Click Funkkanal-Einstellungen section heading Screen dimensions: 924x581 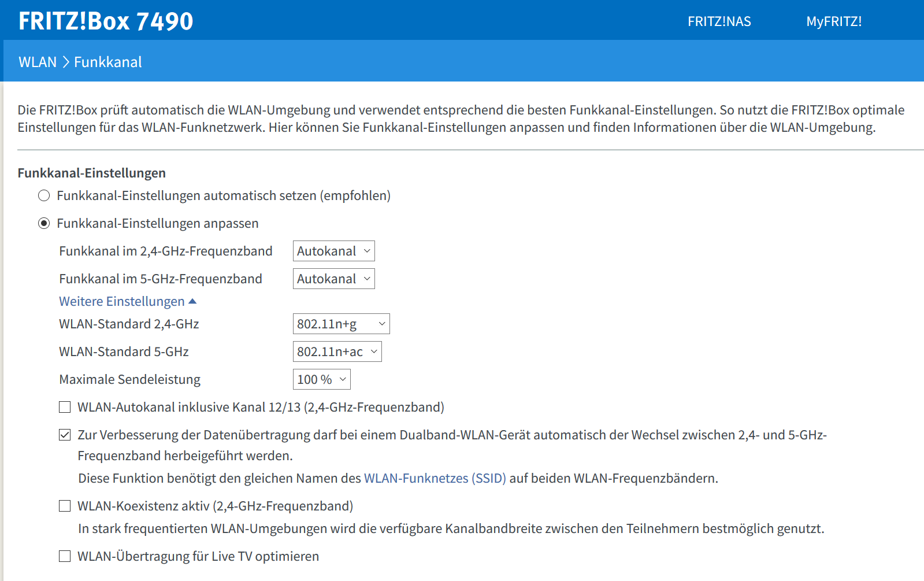[x=92, y=173]
